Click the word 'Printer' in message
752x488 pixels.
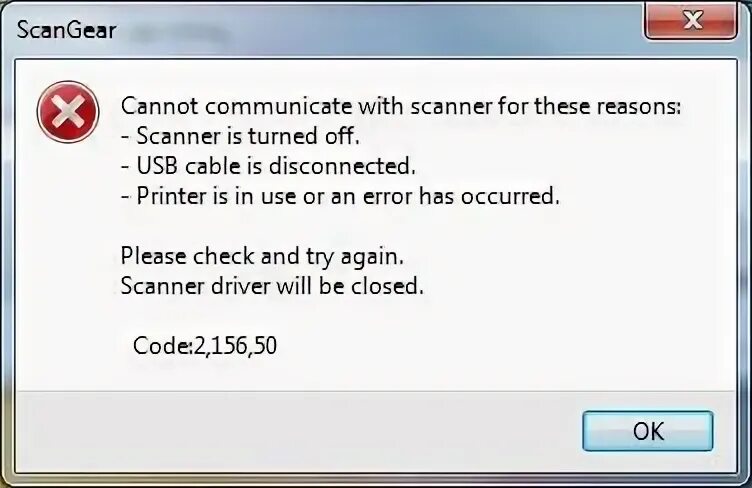171,196
